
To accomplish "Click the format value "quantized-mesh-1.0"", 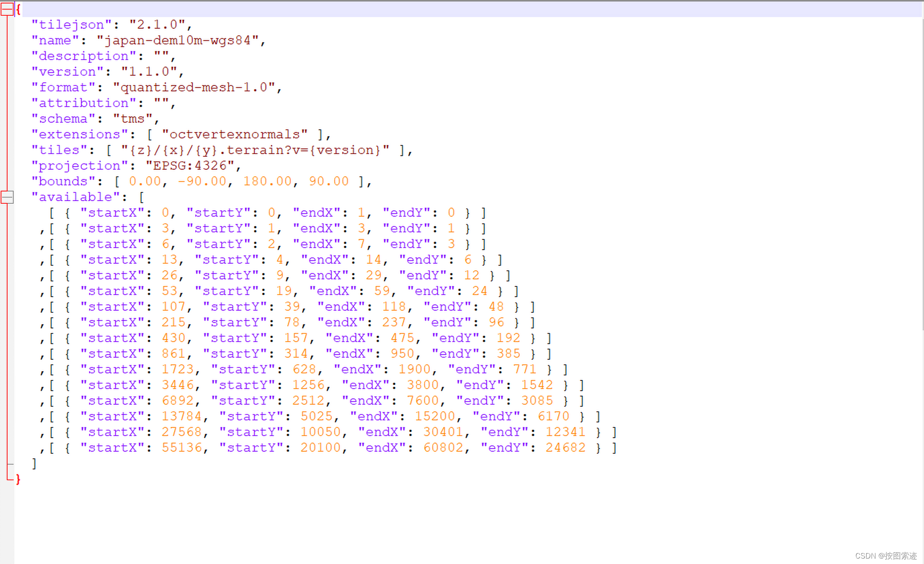I will [194, 88].
